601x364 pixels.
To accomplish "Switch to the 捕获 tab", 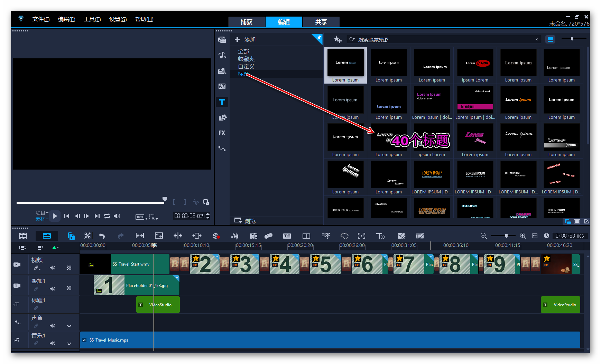I will (x=247, y=22).
